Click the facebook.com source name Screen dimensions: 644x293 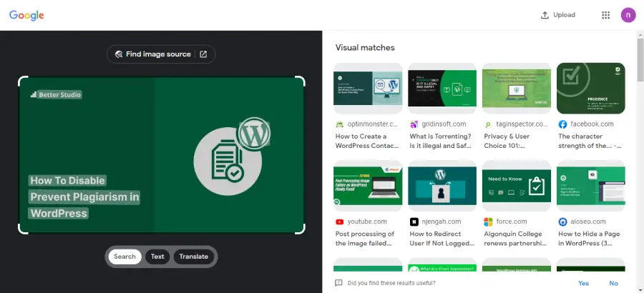[x=592, y=124]
